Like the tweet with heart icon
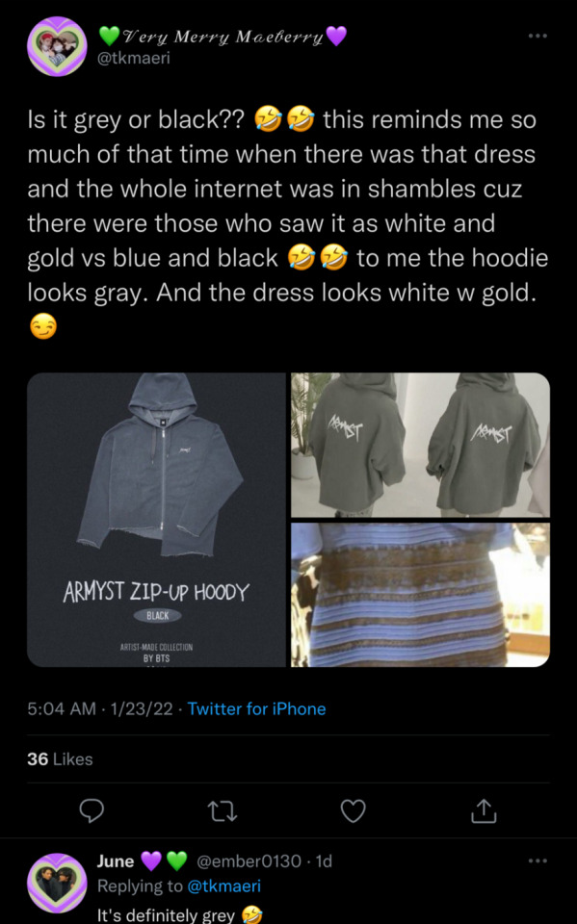This screenshot has width=577, height=924. point(354,810)
